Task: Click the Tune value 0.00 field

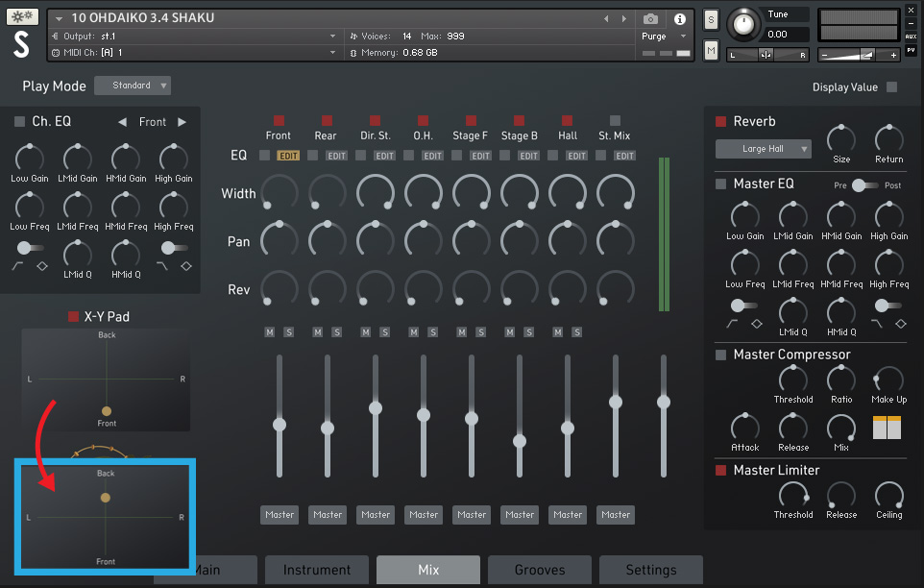Action: (786, 35)
